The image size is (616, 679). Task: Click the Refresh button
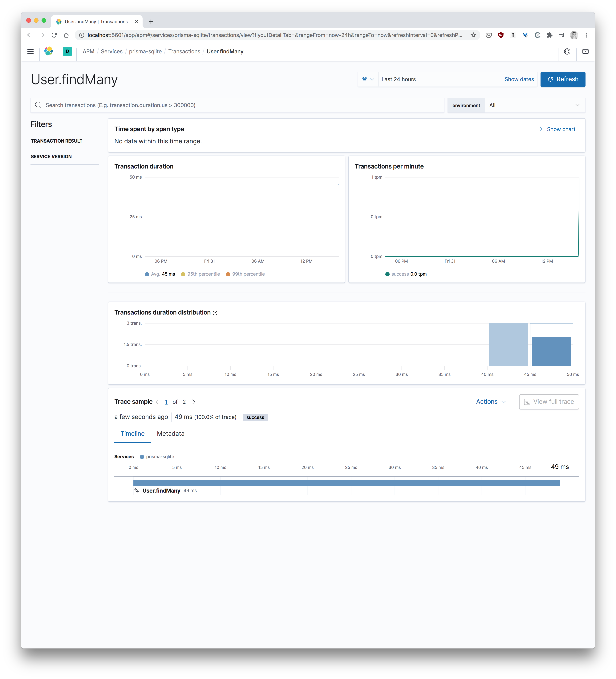pos(562,79)
